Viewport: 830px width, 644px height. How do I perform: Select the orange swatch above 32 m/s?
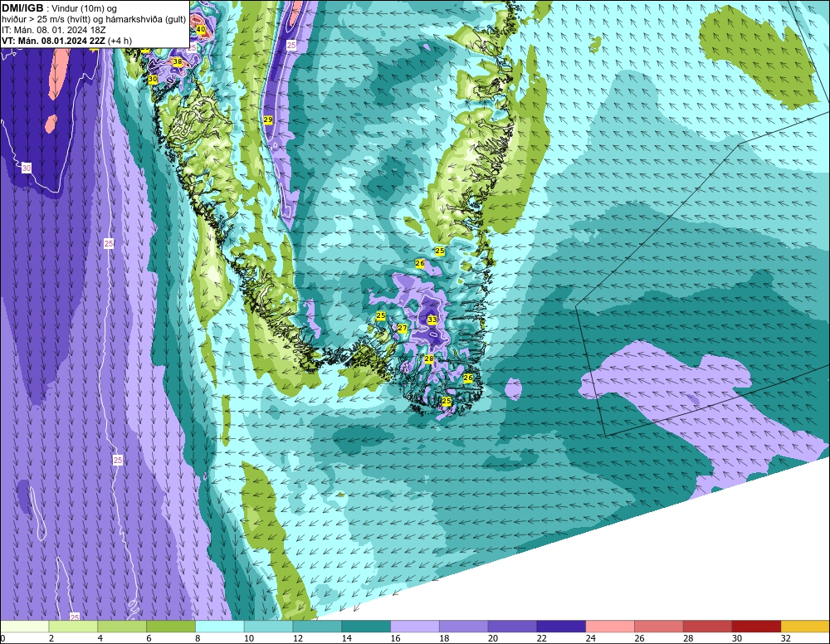(x=805, y=627)
